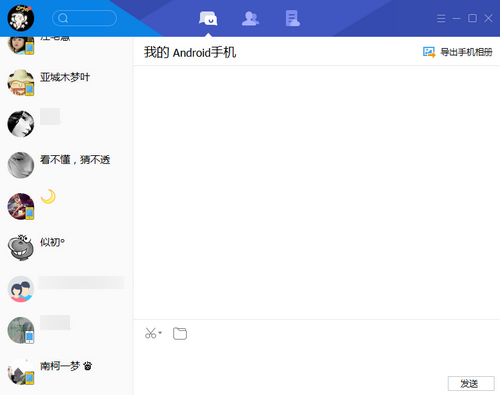Click the 发送 send button

click(471, 384)
